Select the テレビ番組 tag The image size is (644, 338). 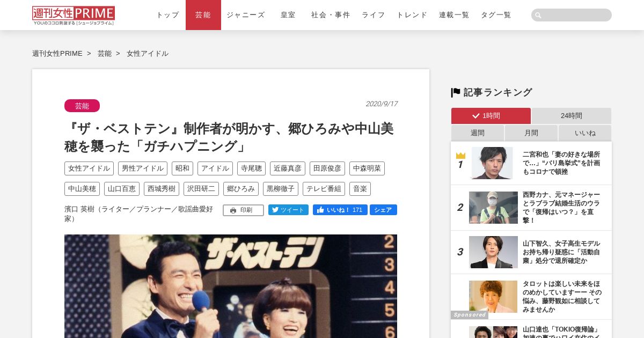click(324, 189)
